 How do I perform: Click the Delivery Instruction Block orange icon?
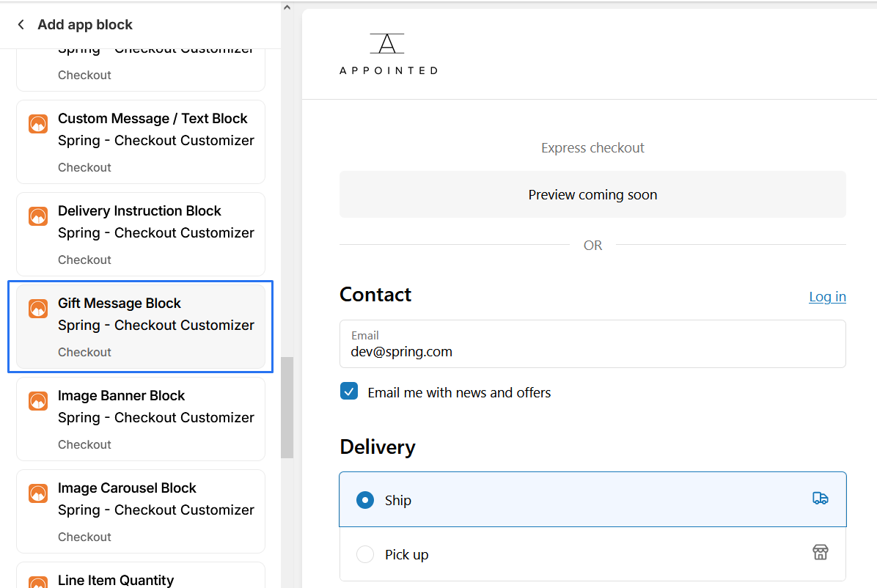point(38,216)
